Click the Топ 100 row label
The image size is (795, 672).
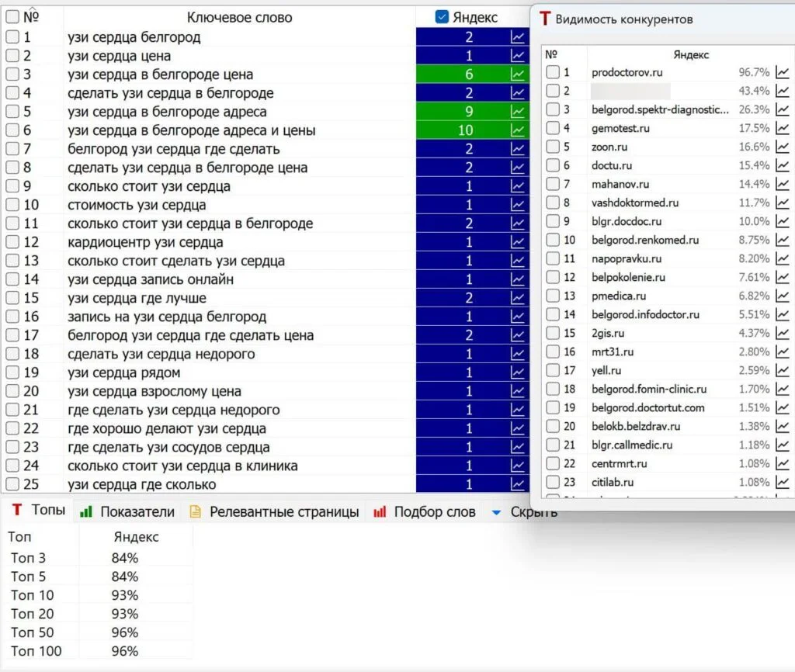(36, 651)
